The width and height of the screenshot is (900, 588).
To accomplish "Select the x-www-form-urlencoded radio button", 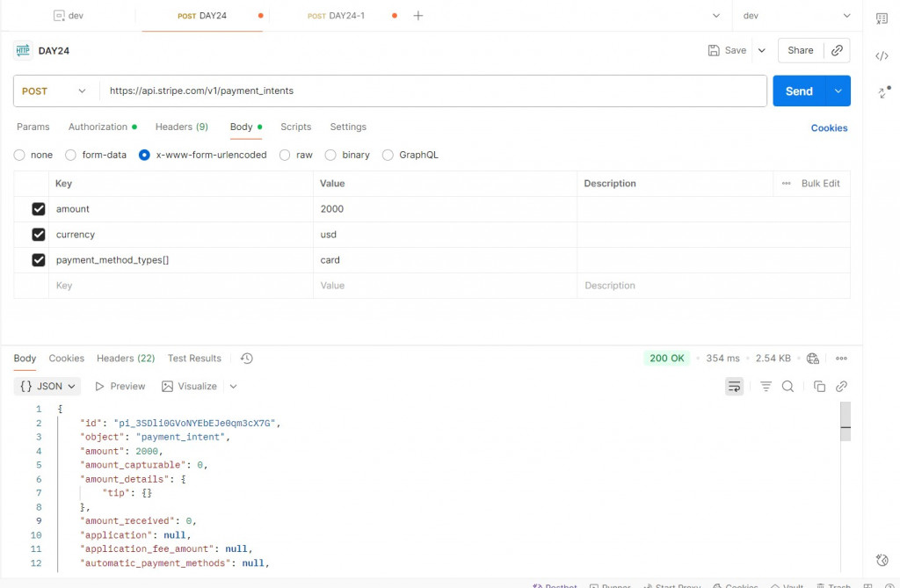I will click(144, 155).
